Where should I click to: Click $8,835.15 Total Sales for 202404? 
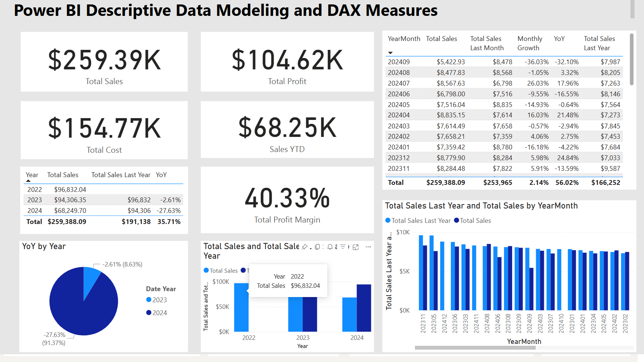[451, 115]
